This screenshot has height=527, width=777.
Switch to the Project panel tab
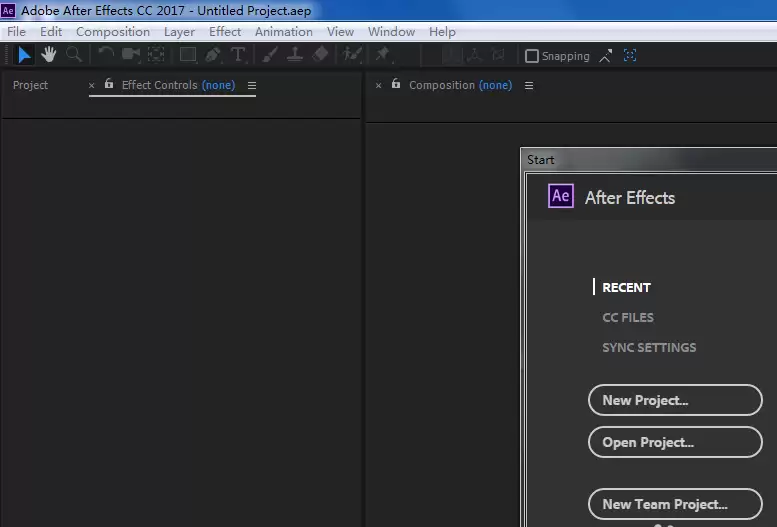click(x=30, y=85)
